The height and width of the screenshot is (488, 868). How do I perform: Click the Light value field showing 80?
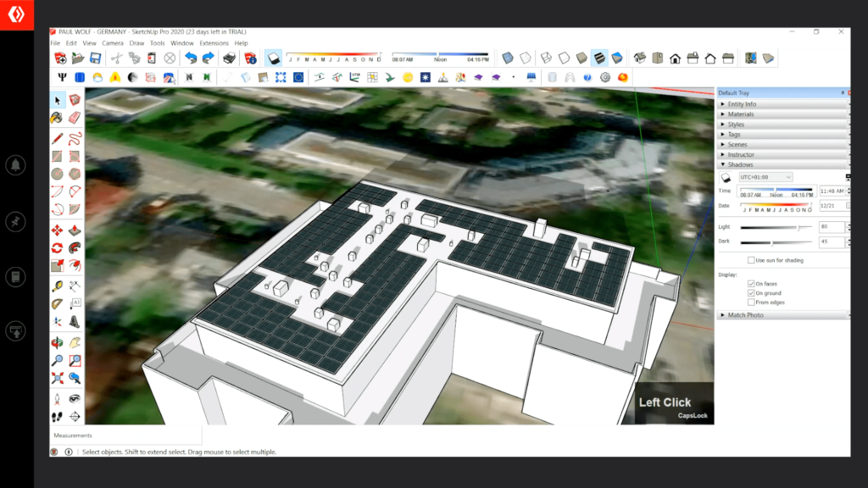[x=832, y=227]
